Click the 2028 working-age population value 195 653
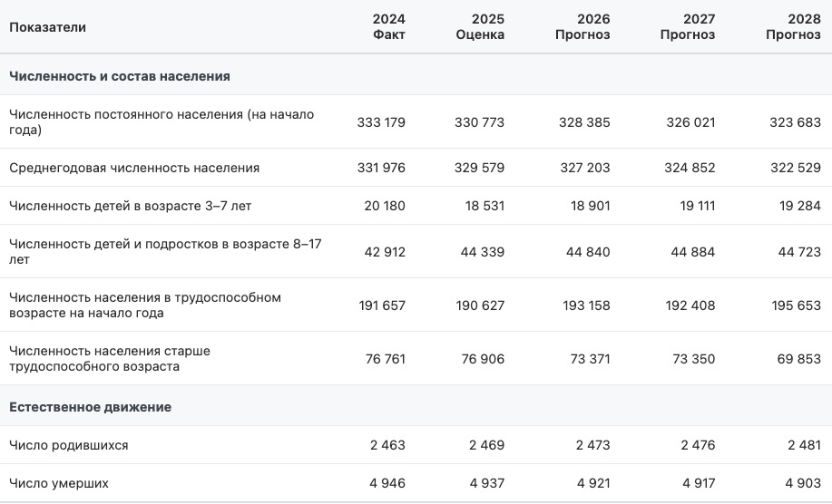Viewport: 832px width, 504px height. pyautogui.click(x=796, y=305)
